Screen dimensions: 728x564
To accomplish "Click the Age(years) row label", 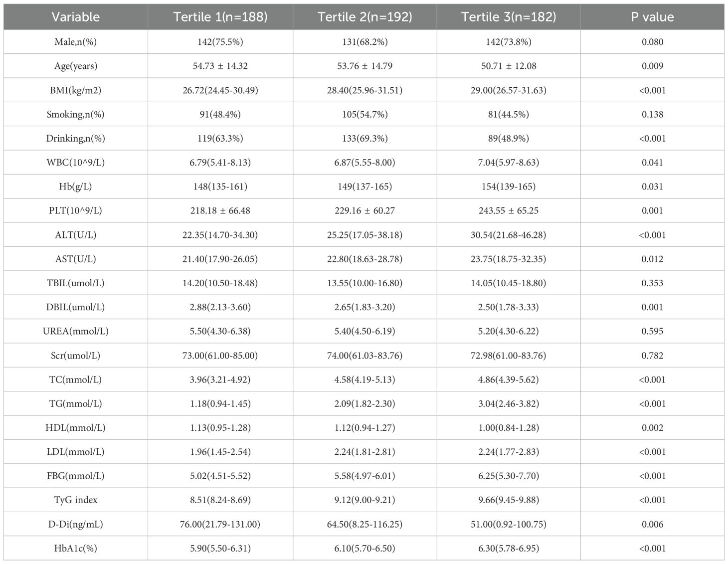I will coord(76,66).
